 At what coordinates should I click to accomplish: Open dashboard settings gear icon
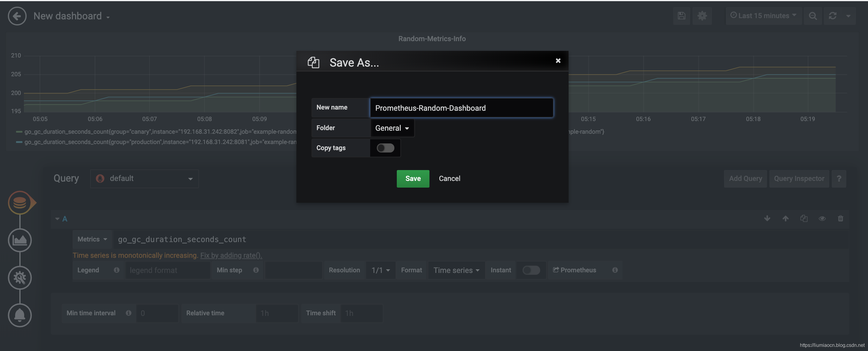point(702,16)
